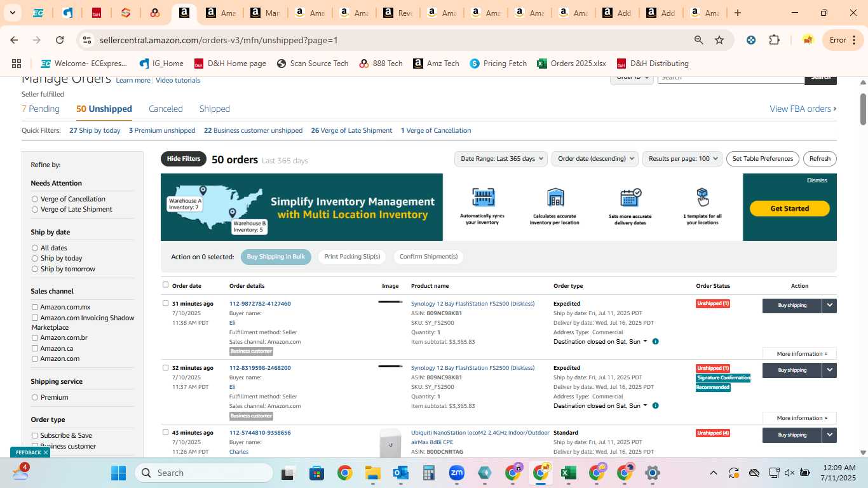This screenshot has width=868, height=488.
Task: Open a new browser tab with plus
Action: [x=738, y=13]
